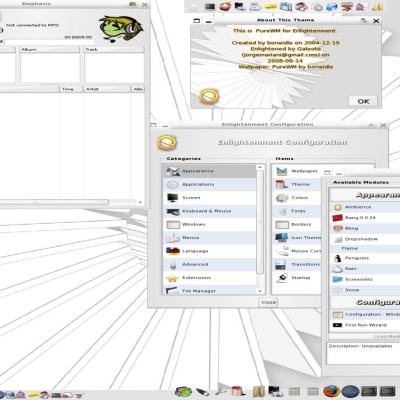Choose the Flame module
400x400 pixels.
365,248
